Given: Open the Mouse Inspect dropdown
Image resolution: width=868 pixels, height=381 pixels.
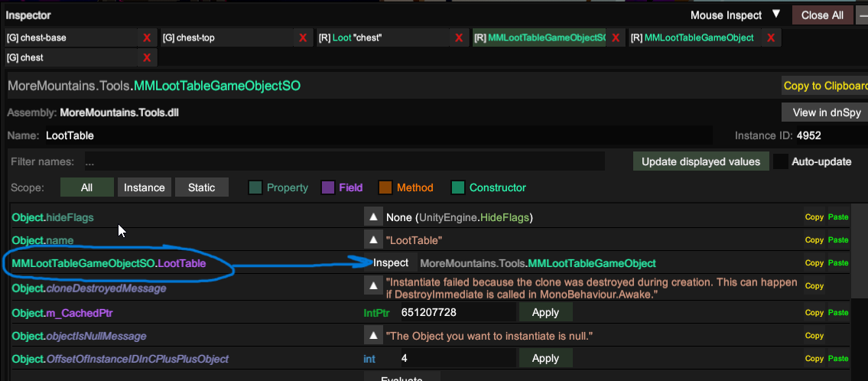Looking at the screenshot, I should click(x=735, y=15).
